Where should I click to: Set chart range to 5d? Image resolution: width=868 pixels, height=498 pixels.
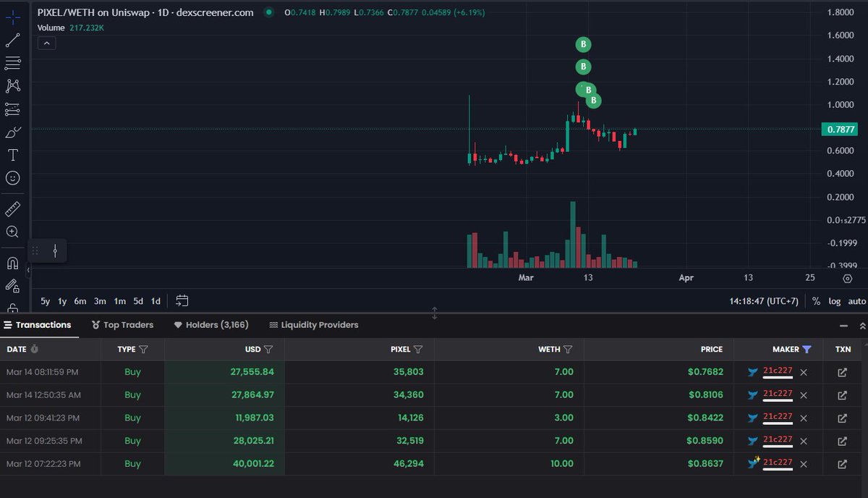click(138, 300)
